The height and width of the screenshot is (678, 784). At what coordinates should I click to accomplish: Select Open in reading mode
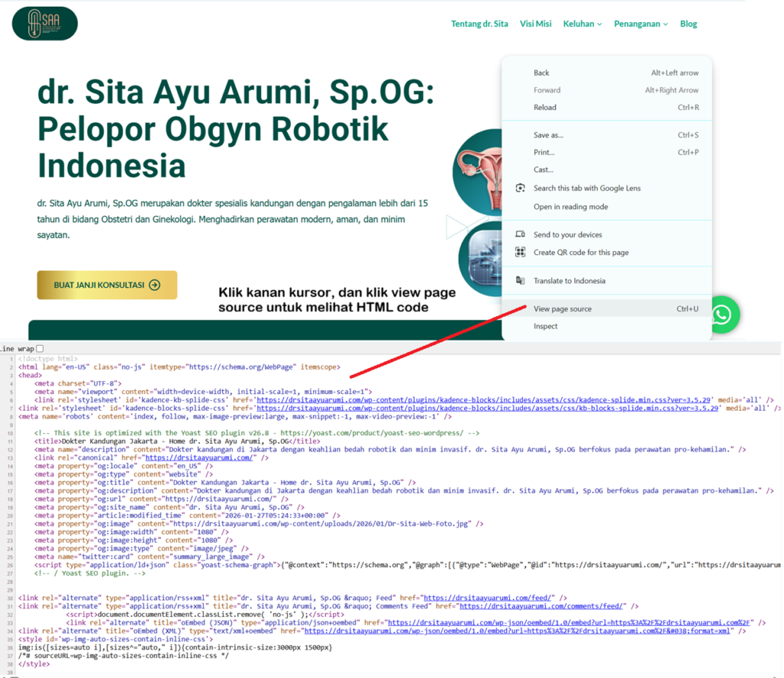607,207
